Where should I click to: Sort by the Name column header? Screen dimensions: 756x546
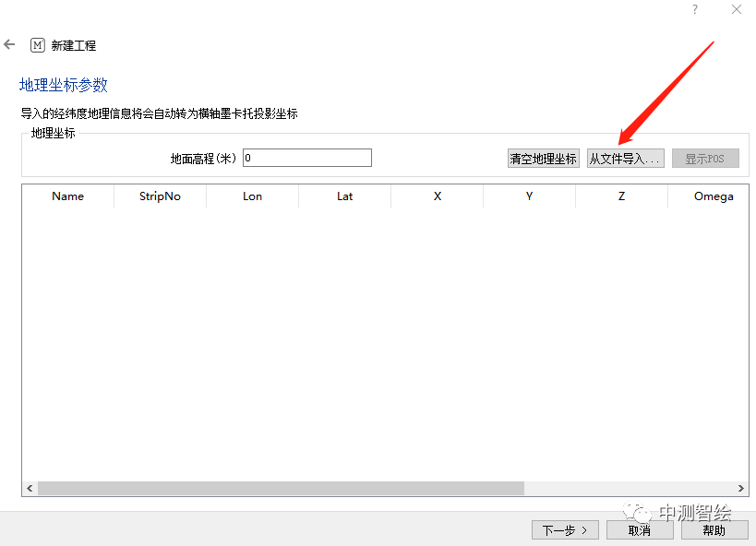click(68, 196)
